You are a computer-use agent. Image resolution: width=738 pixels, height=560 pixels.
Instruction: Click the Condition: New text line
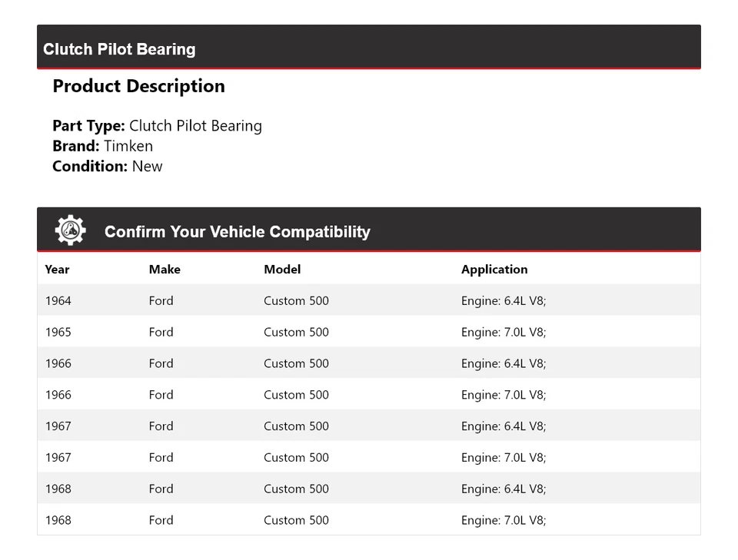[107, 166]
